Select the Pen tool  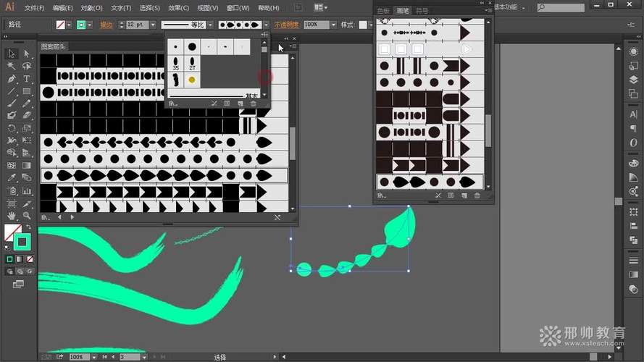tap(12, 79)
